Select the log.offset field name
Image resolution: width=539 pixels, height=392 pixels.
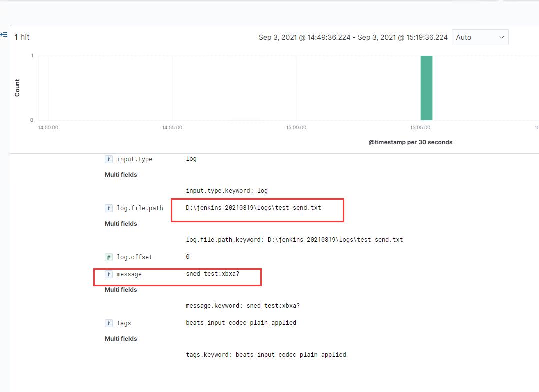(134, 257)
